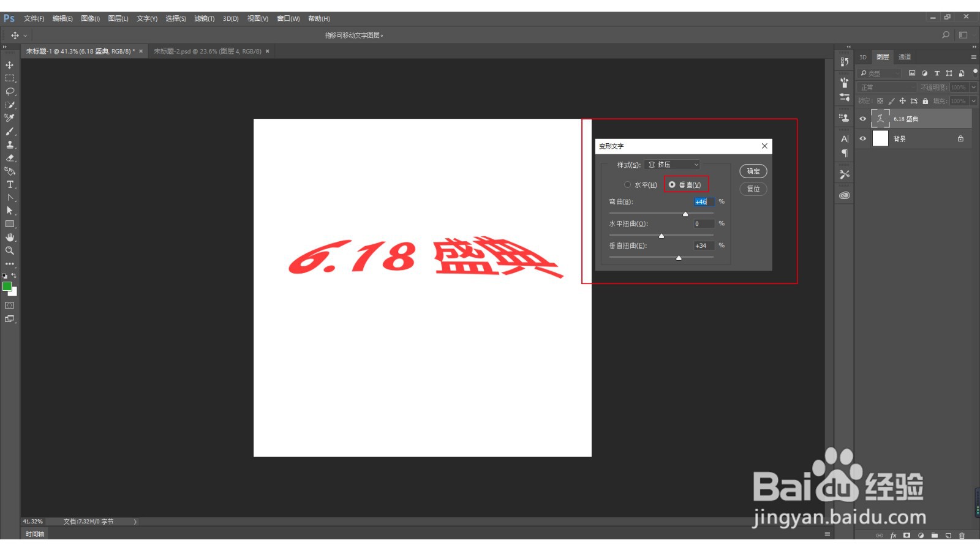The width and height of the screenshot is (980, 551).
Task: Select the Eraser tool
Action: pyautogui.click(x=10, y=158)
